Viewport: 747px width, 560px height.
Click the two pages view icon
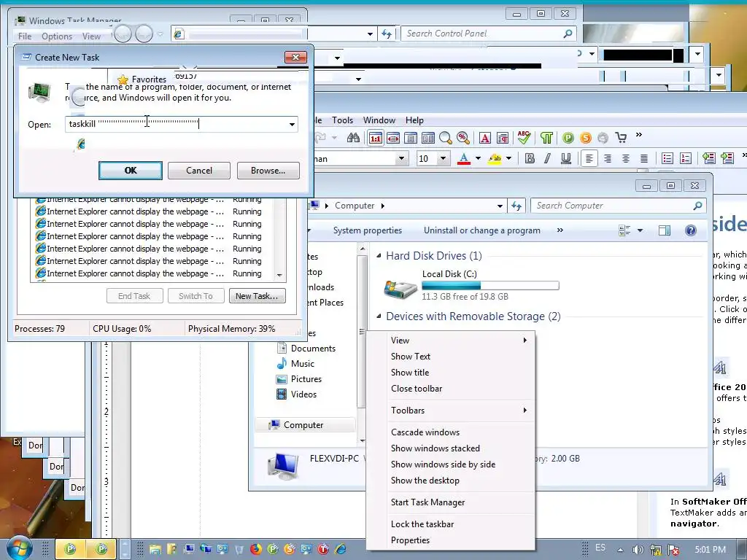(x=427, y=138)
